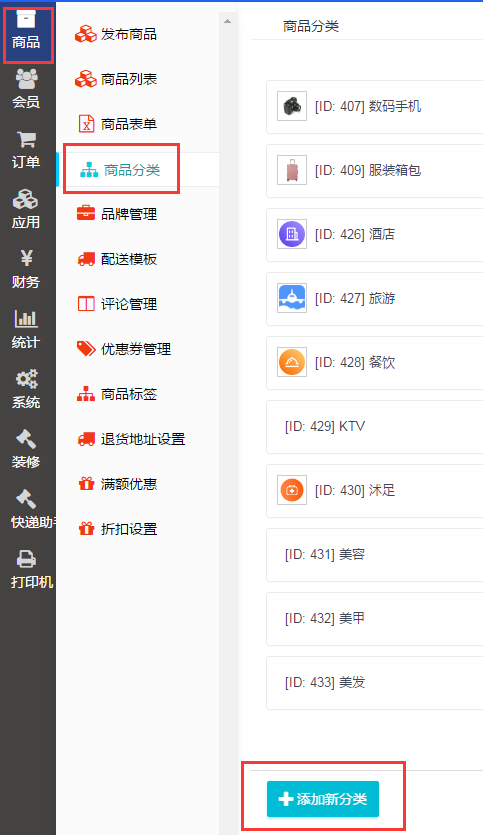Select the [ID: 429] KTV category row
483x835 pixels.
[374, 427]
